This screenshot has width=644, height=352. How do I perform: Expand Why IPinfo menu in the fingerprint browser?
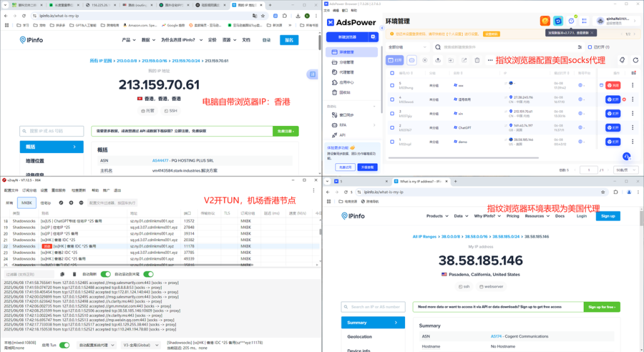pyautogui.click(x=487, y=216)
